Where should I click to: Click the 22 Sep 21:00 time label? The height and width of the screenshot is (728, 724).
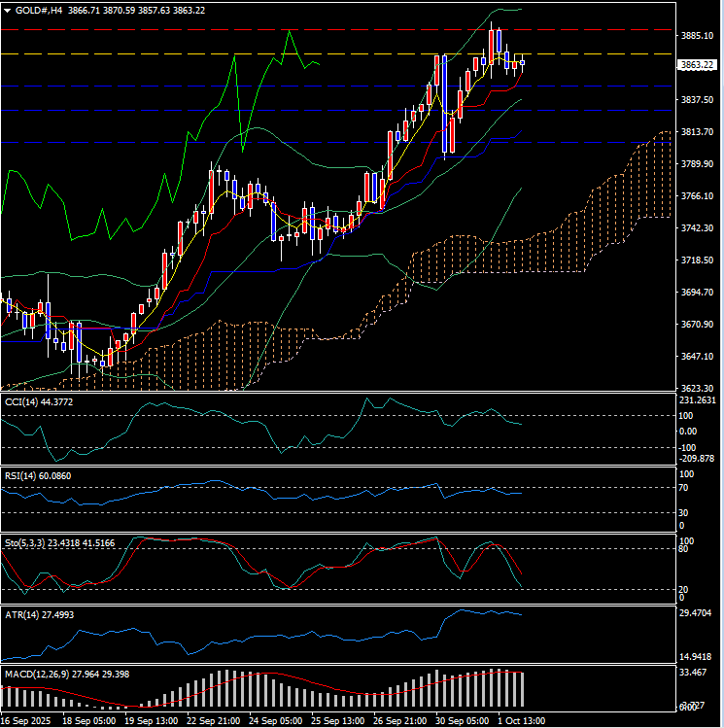(213, 721)
